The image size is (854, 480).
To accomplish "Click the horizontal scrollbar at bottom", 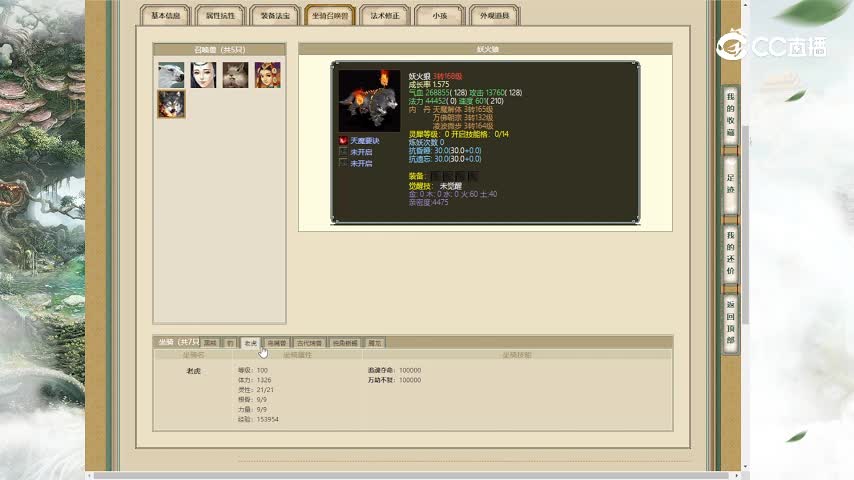I will point(411,476).
